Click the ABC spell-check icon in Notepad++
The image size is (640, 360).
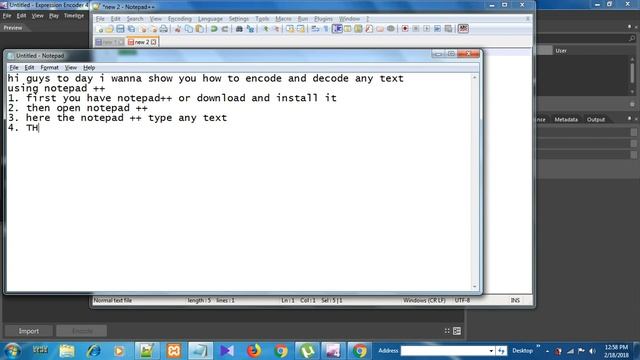463,29
